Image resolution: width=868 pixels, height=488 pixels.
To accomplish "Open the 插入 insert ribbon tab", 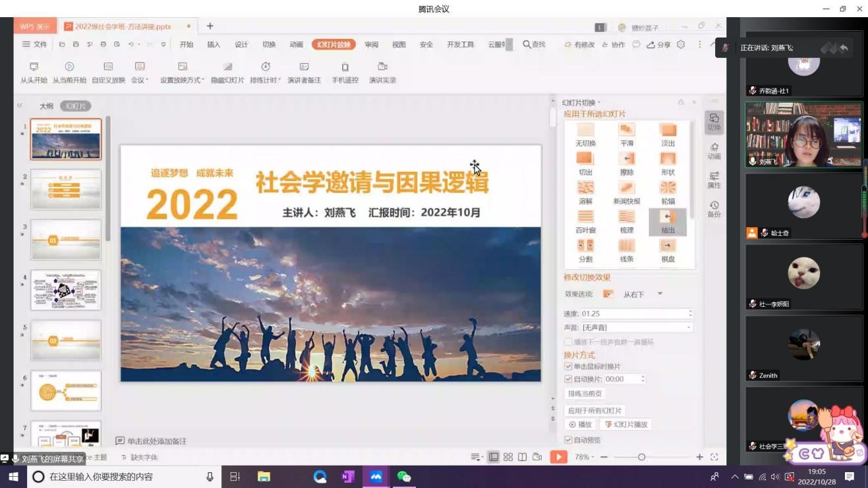I will pos(214,45).
